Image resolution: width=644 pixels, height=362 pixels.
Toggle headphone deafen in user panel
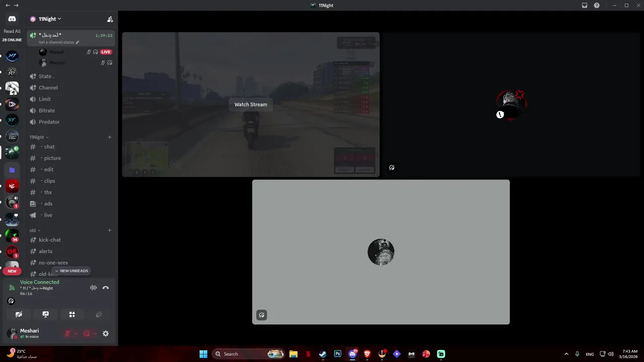(86, 333)
